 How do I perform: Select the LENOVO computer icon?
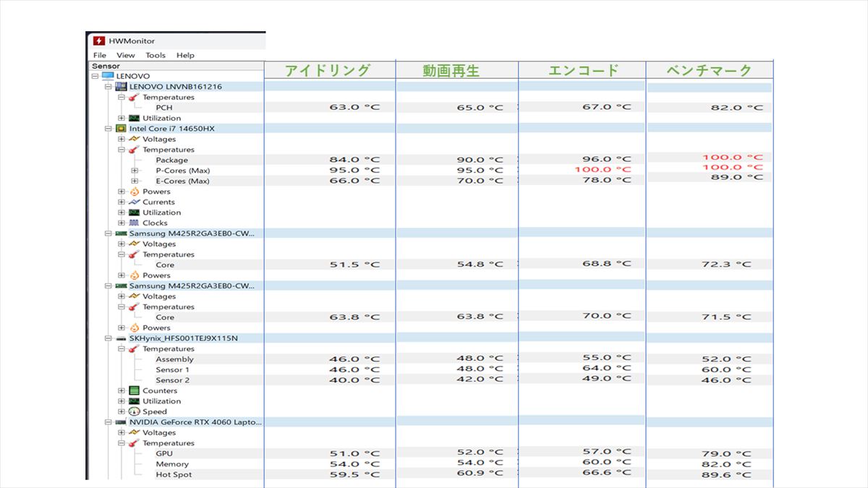click(108, 76)
